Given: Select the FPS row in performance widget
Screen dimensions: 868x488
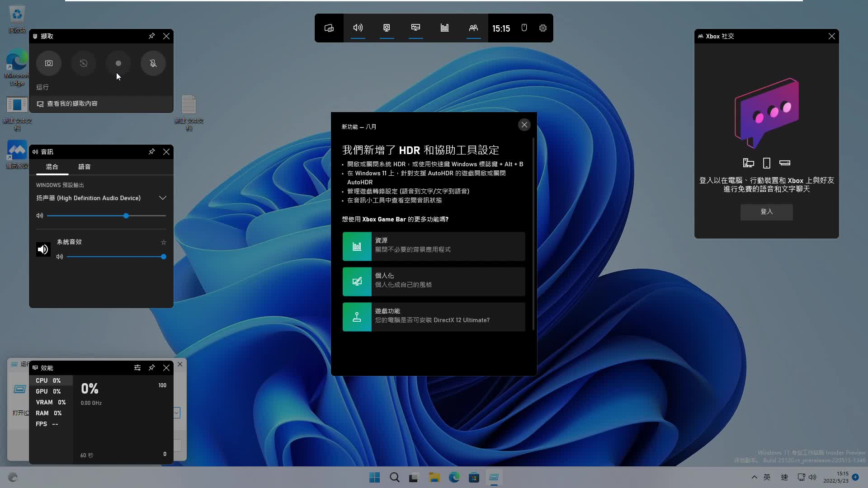Looking at the screenshot, I should (x=51, y=424).
